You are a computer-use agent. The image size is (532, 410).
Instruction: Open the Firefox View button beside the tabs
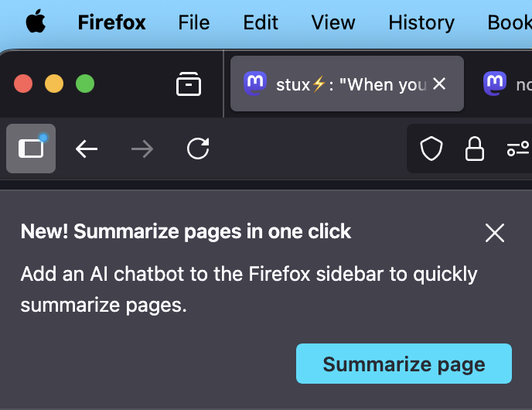[x=189, y=84]
